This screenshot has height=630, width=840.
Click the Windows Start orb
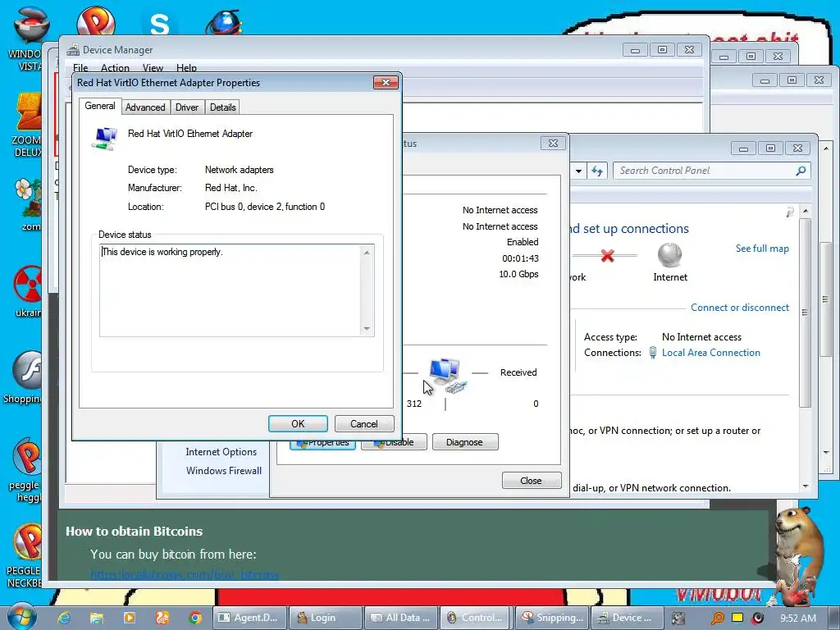coord(21,617)
